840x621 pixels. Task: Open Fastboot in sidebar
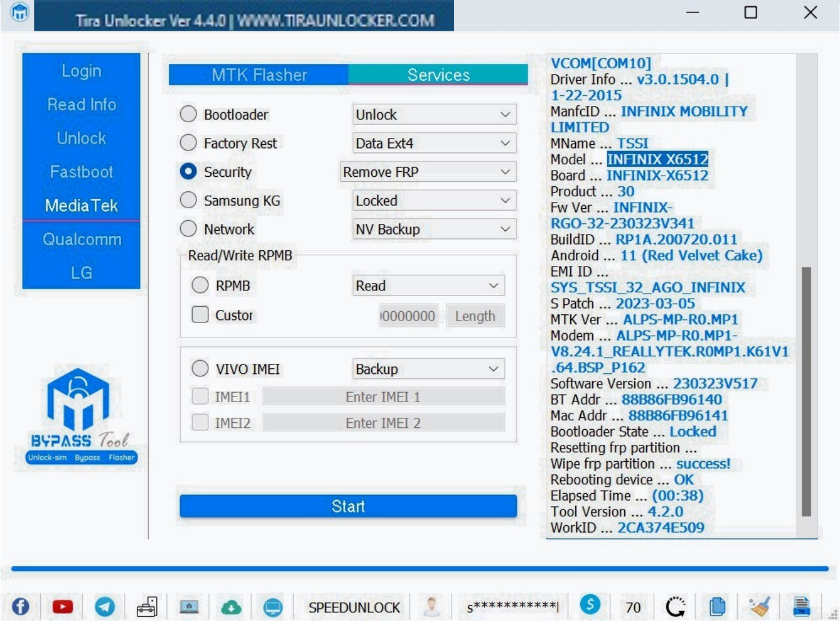(82, 172)
